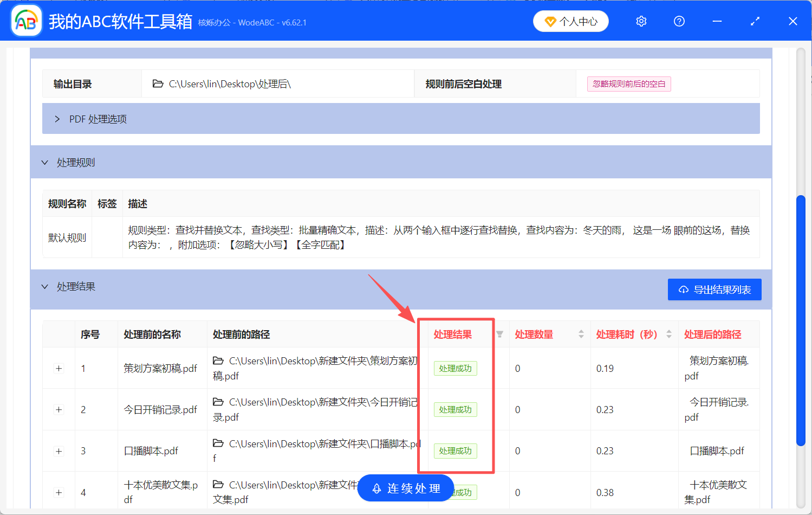Screen dimensions: 812x515
Task: Click the AB app logo in the title bar
Action: pos(25,20)
